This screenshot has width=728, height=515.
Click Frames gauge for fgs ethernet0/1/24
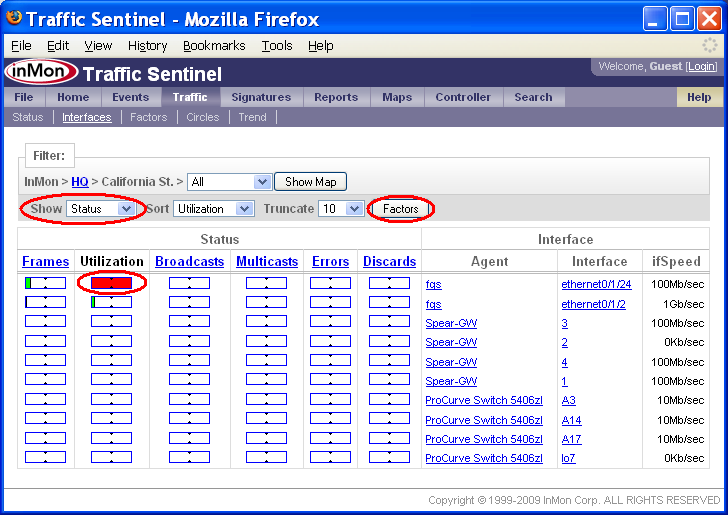click(x=46, y=283)
